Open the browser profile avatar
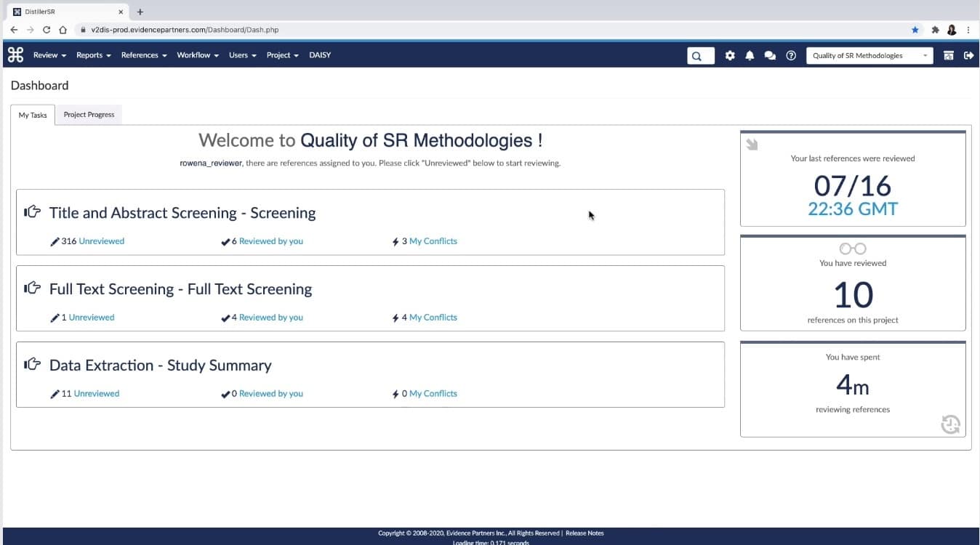Viewport: 980px width, 545px height. click(952, 30)
